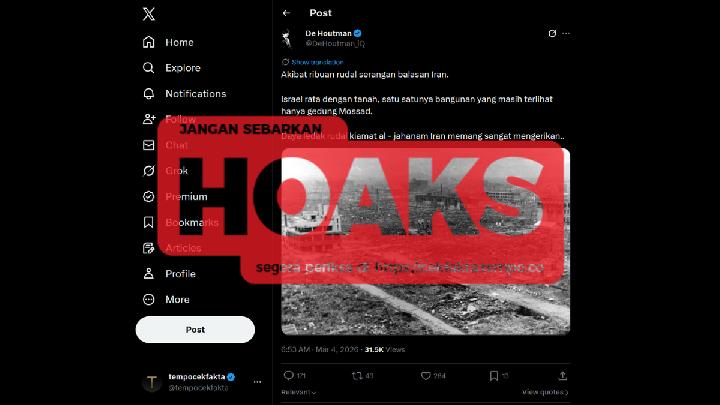Open View quotes link
This screenshot has width=720, height=405.
[545, 392]
